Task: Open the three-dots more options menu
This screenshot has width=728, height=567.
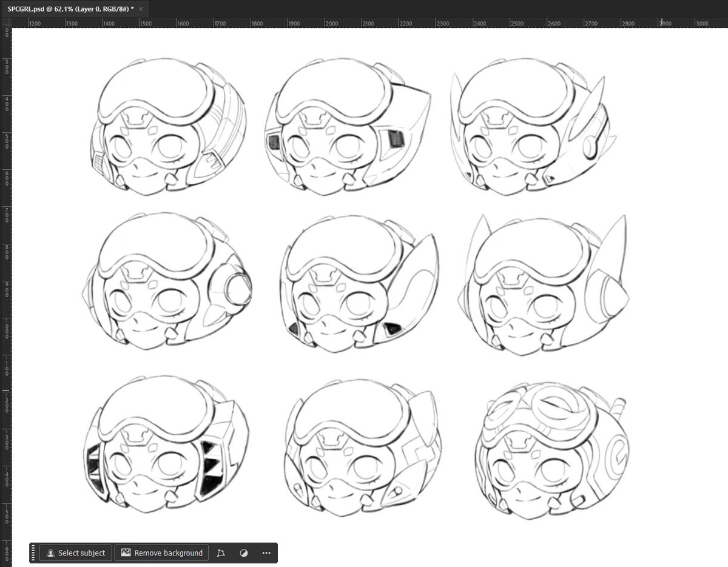Action: 266,553
